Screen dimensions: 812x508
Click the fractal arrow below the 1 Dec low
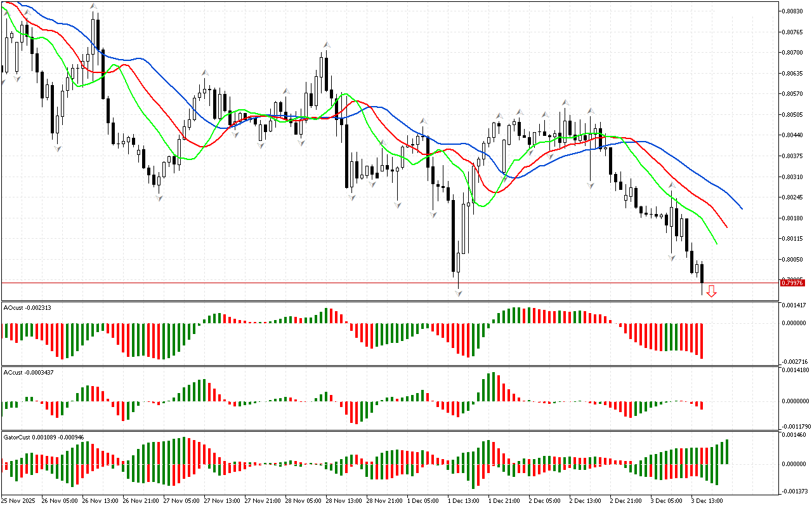point(458,293)
